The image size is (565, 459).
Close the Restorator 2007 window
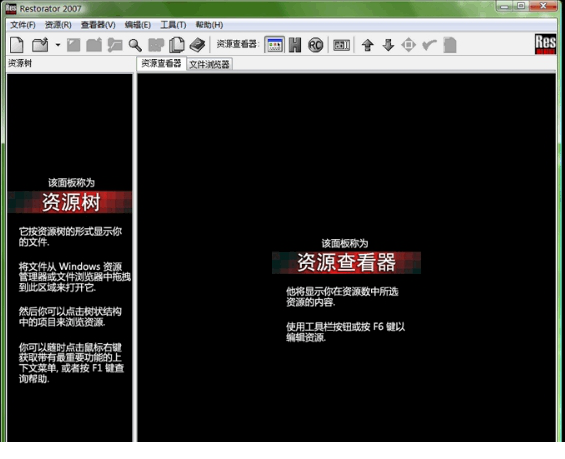[x=543, y=6]
